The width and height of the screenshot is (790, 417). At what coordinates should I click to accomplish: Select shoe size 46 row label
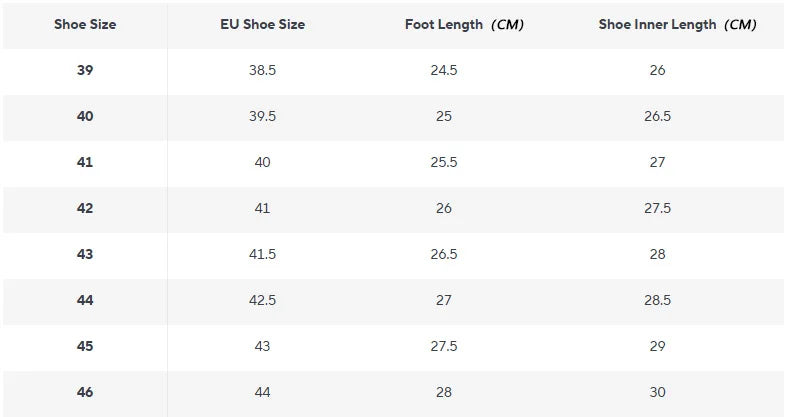(x=85, y=392)
